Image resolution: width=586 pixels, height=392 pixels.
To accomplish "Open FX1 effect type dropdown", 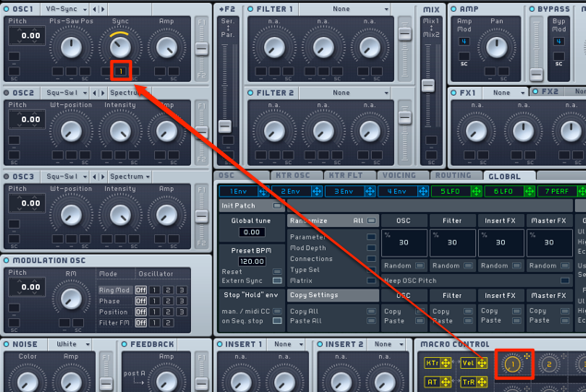I will pyautogui.click(x=506, y=92).
